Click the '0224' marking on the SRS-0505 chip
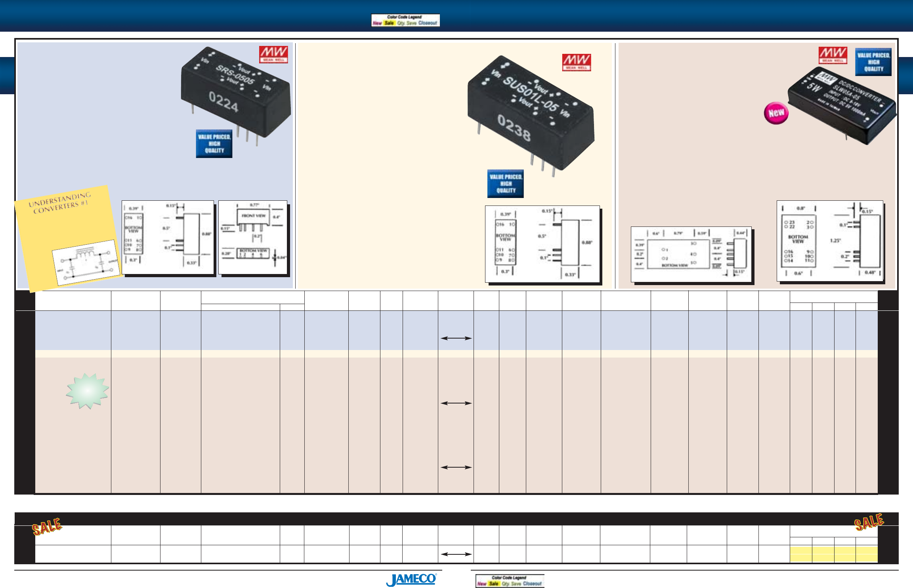913x588 pixels. click(x=224, y=102)
